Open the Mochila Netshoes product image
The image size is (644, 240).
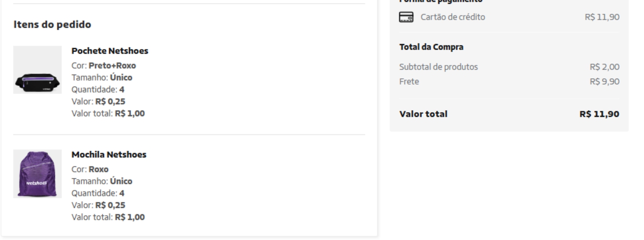coord(37,174)
